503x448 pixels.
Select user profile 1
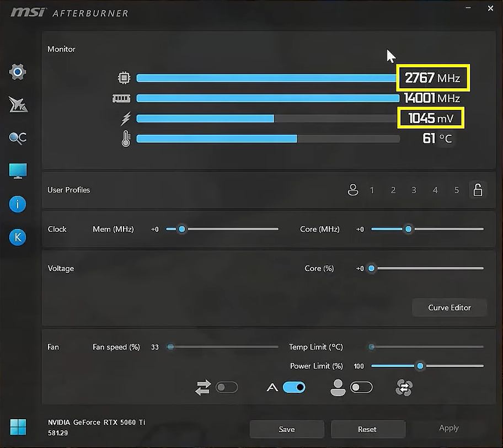[372, 190]
